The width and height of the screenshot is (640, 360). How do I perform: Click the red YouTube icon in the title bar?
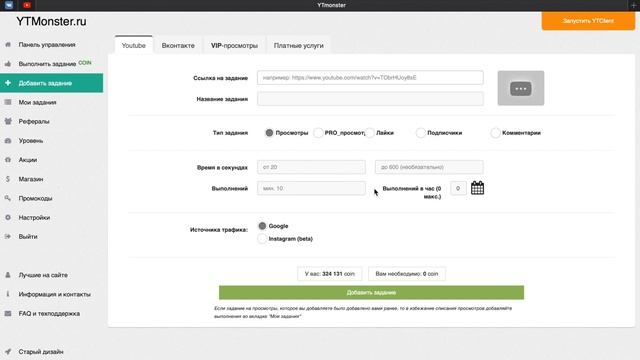point(27,5)
